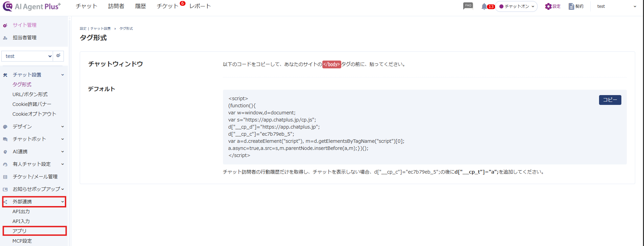Screen dimensions: 644x246
Task: Click the チャット設置 tools icon
Action: tap(5, 75)
